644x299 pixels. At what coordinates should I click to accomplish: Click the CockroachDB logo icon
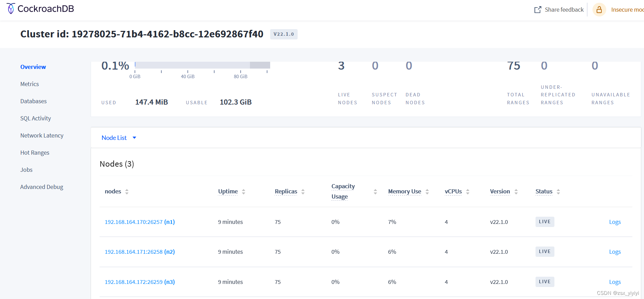pos(11,9)
